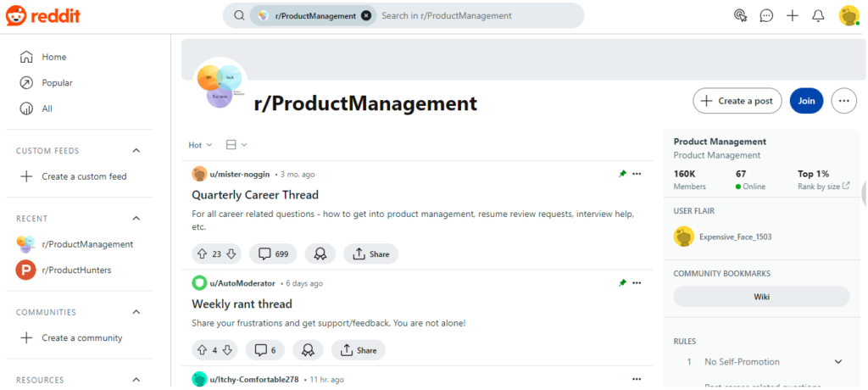Click the community avatar image

(220, 84)
